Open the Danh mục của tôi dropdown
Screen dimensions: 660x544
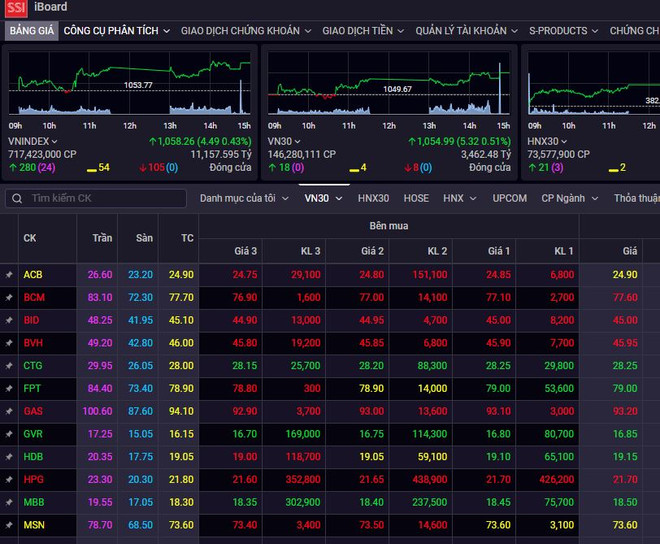pyautogui.click(x=243, y=198)
